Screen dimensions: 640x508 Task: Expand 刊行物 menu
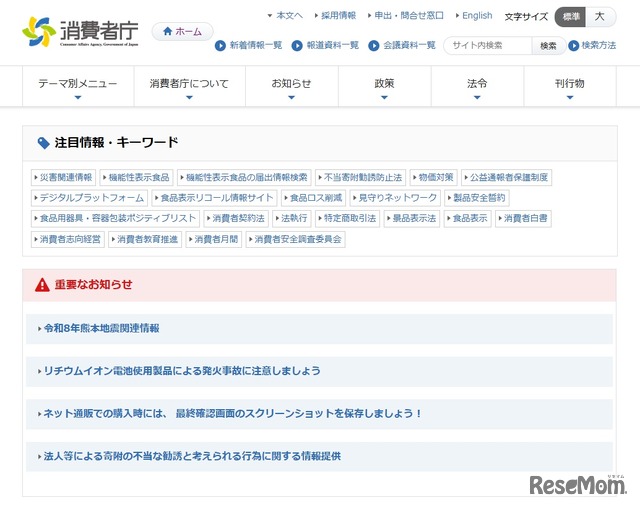pos(570,87)
